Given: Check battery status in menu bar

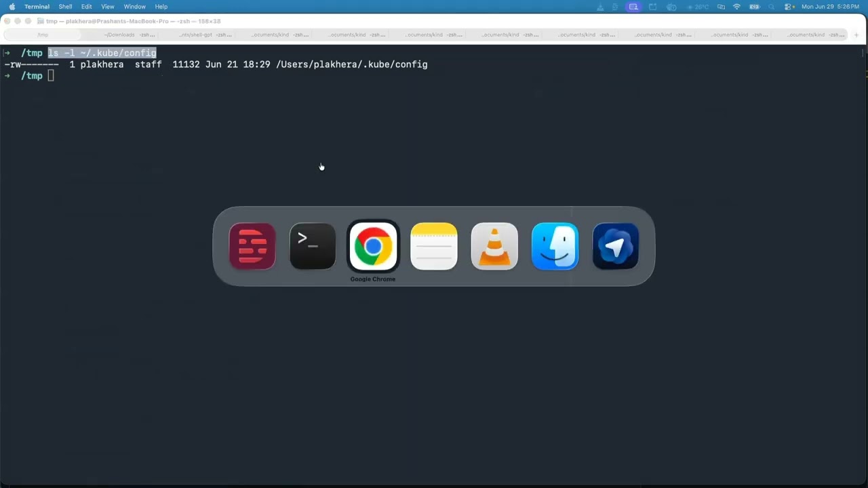Looking at the screenshot, I should coord(755,7).
